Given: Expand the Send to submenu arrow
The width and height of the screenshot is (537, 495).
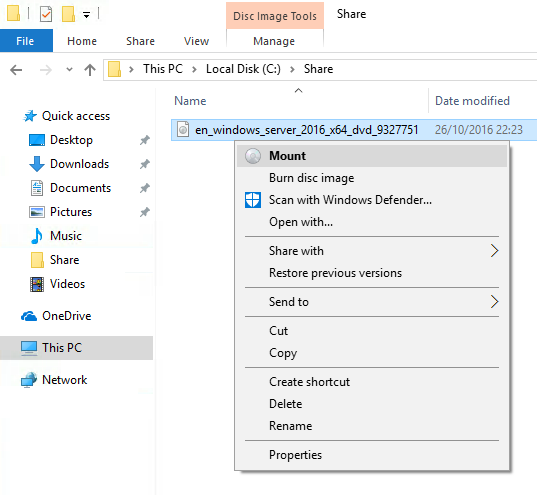Looking at the screenshot, I should pyautogui.click(x=494, y=302).
